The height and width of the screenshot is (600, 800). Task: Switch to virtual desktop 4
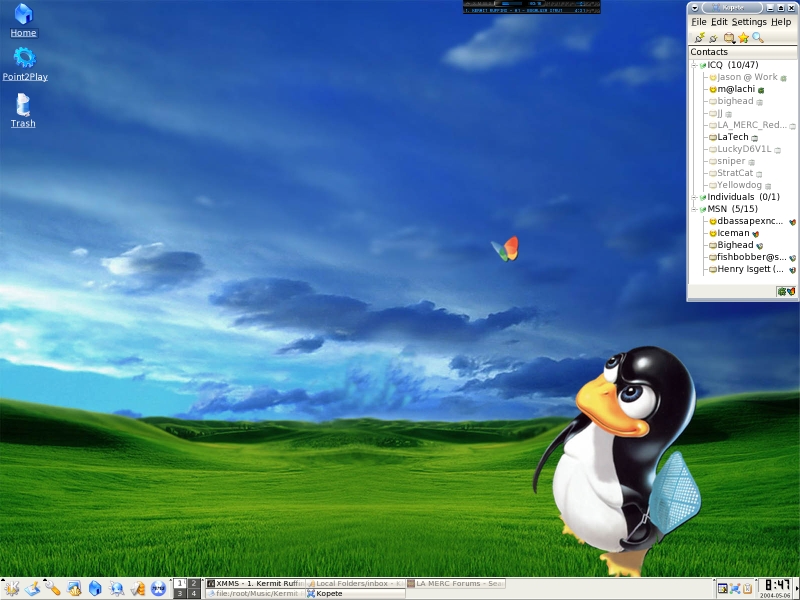[194, 593]
